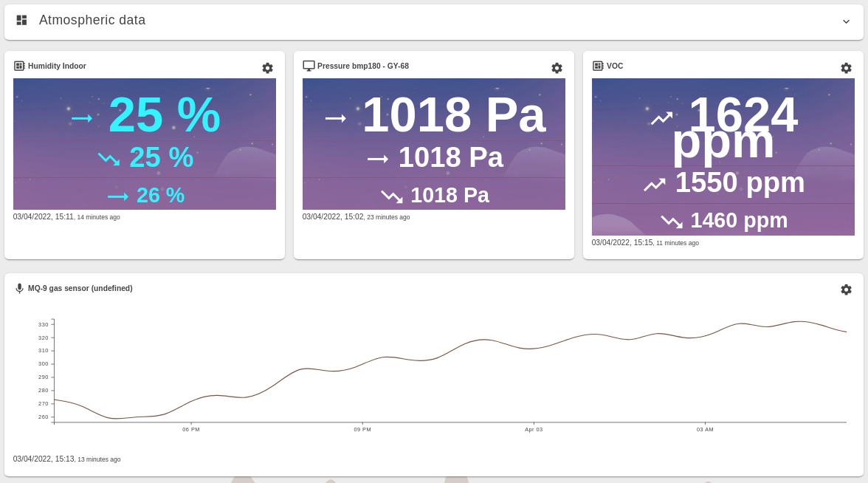
Task: Click the Atmospheric data heading
Action: 92,20
